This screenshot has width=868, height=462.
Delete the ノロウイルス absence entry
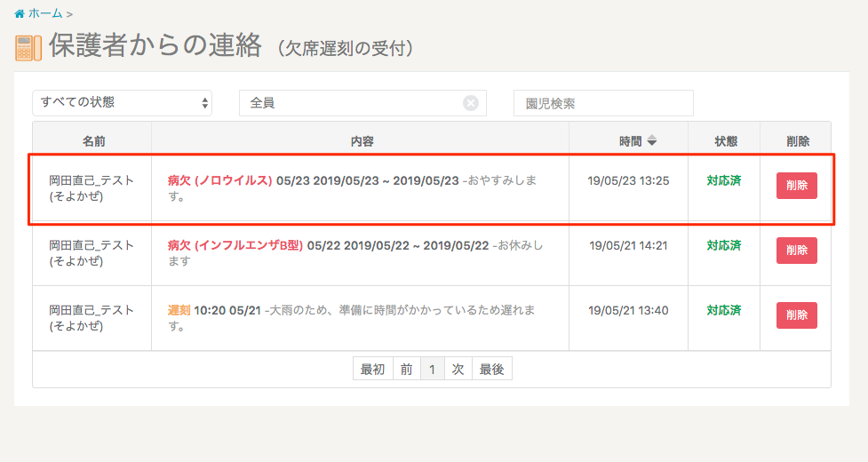[796, 186]
